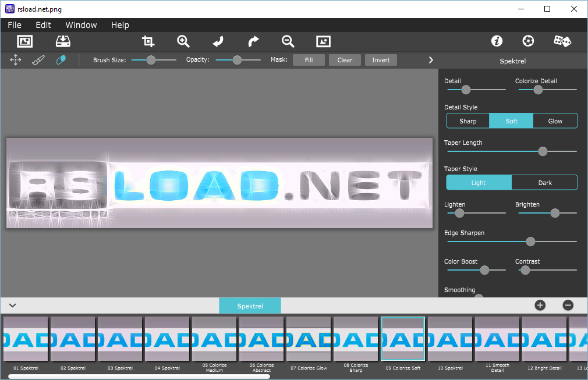Choose preset 08 Colorize Sharp thumbnail
The width and height of the screenshot is (588, 380).
[356, 339]
